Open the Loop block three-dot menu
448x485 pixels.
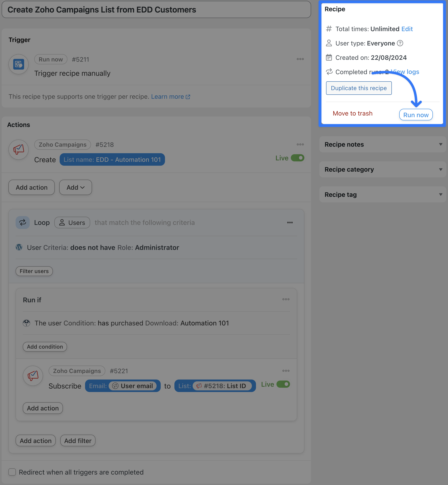[x=290, y=222]
